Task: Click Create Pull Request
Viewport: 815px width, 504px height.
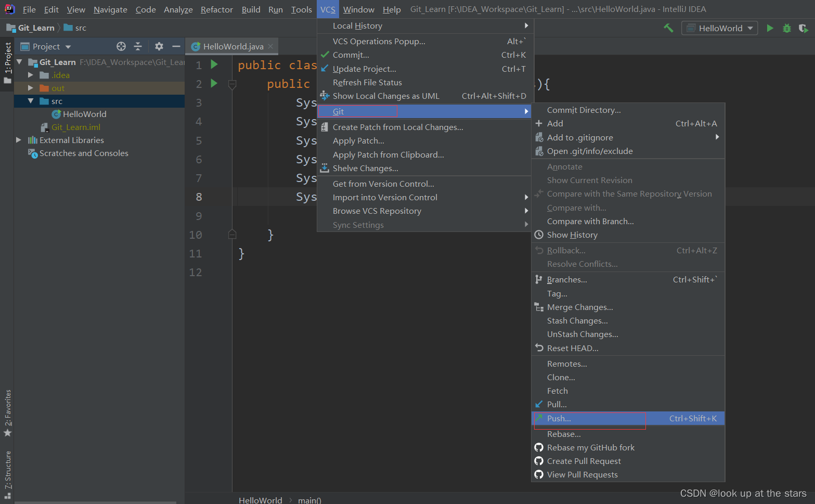Action: coord(628,461)
